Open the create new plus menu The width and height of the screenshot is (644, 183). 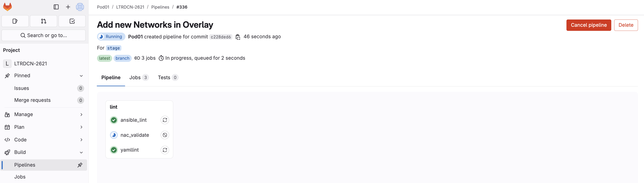68,7
